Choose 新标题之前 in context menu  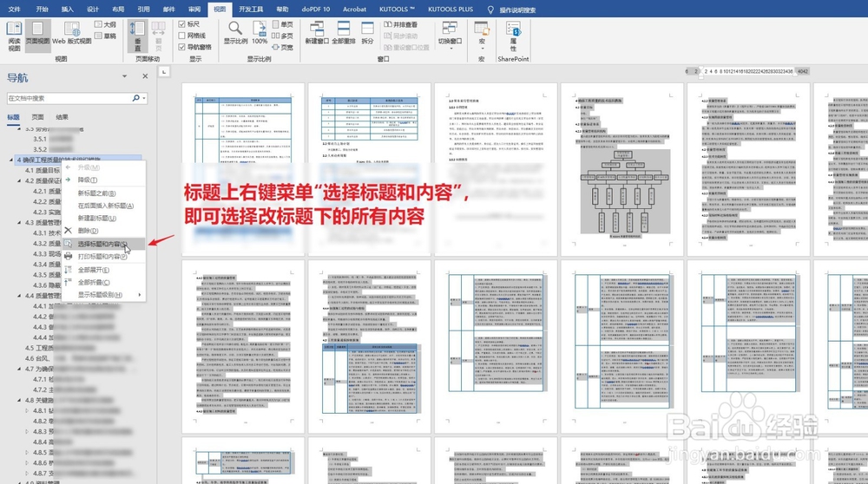tap(104, 193)
